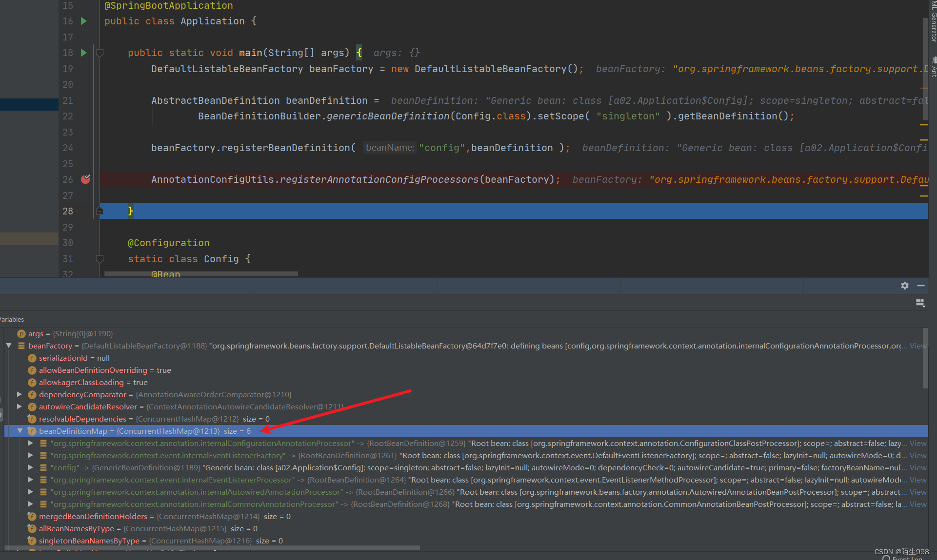Viewport: 937px width, 560px height.
Task: Click args parameter icon in Variables
Action: (x=21, y=333)
